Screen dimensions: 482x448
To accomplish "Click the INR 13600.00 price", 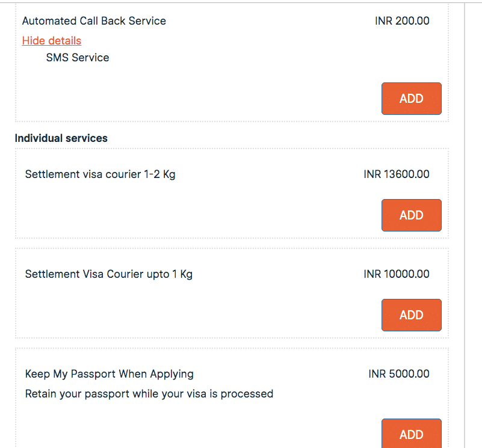I will point(397,175).
